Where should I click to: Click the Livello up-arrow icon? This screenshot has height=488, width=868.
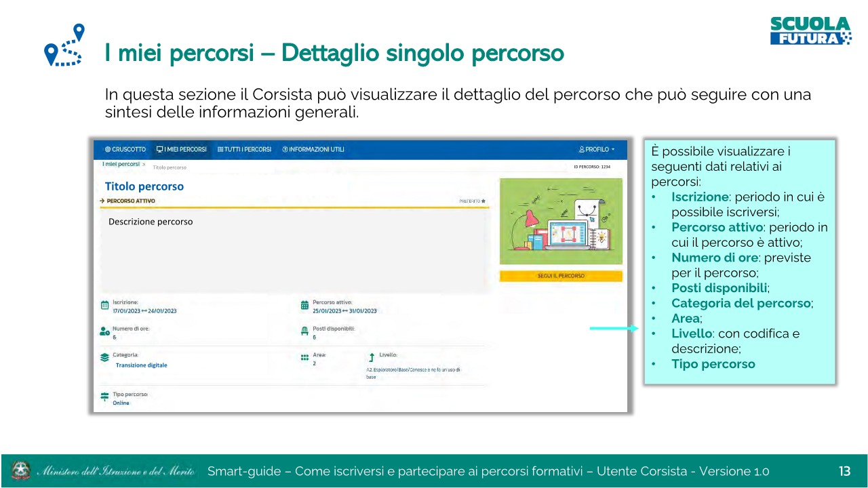pyautogui.click(x=372, y=357)
